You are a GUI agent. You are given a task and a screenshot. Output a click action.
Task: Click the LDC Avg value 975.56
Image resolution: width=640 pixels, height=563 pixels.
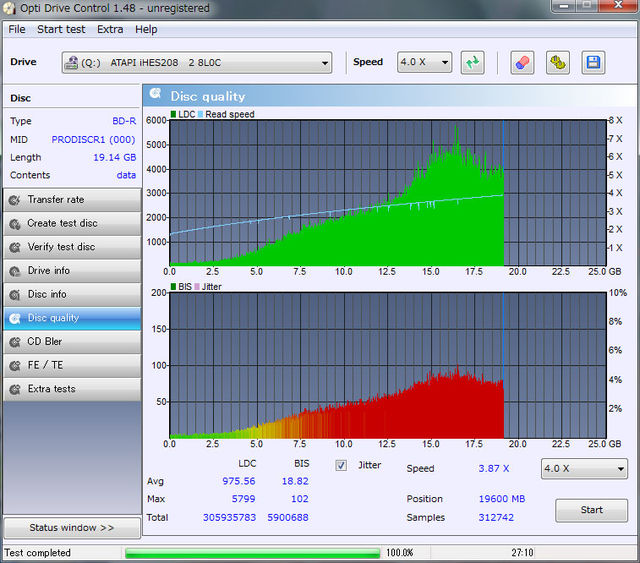pyautogui.click(x=239, y=481)
